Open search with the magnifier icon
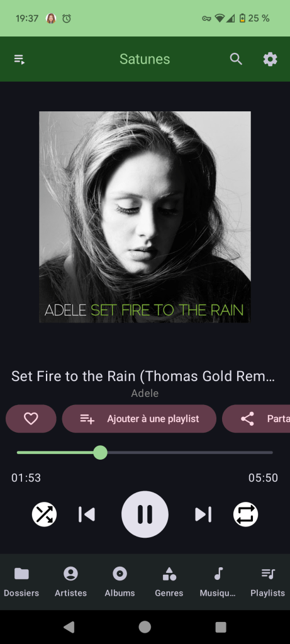Screen dimensions: 290x644 [236, 59]
